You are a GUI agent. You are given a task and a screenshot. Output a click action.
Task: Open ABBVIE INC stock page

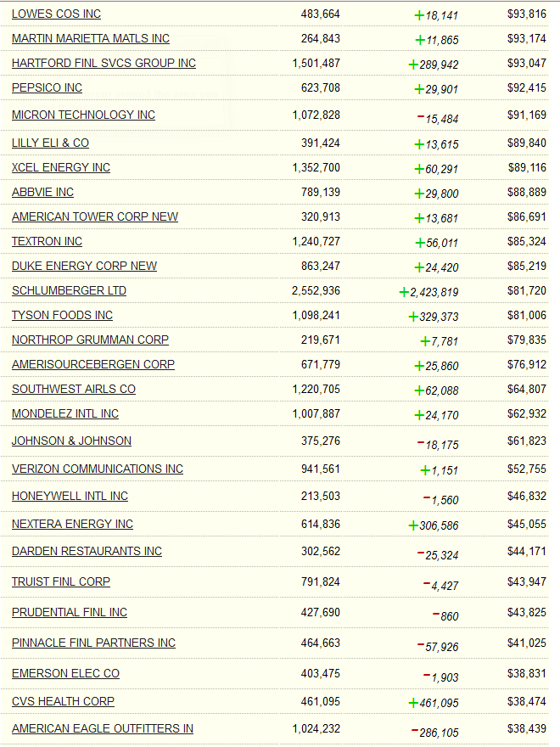(x=43, y=192)
